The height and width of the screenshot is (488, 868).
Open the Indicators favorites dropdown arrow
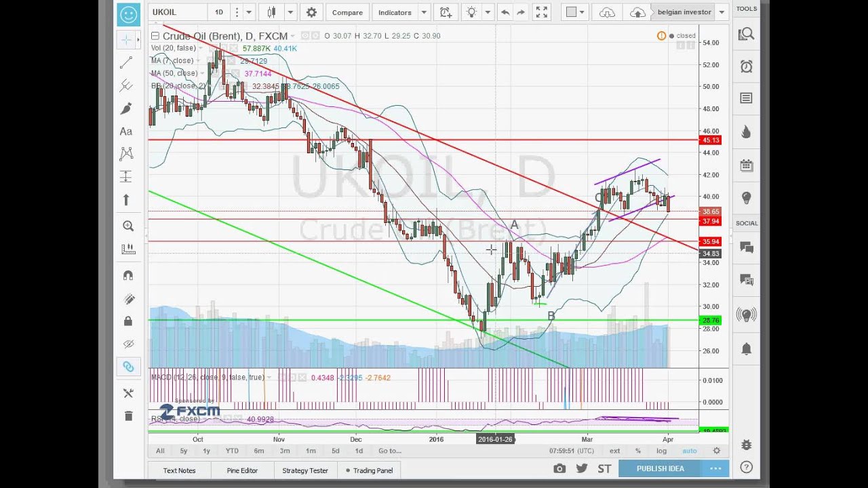click(424, 12)
